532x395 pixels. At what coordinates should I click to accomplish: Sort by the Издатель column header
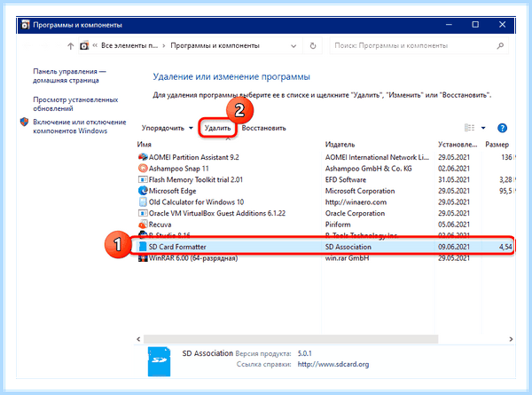click(340, 145)
